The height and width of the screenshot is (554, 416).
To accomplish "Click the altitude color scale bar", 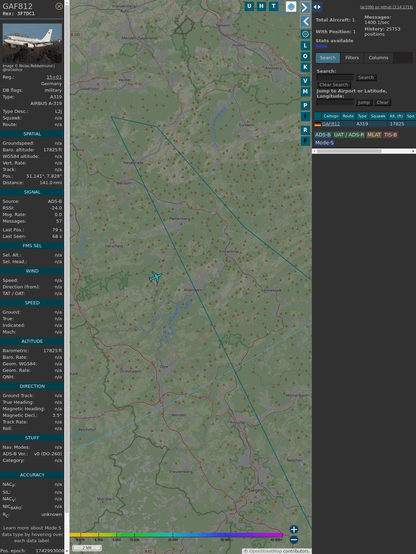I will (176, 535).
